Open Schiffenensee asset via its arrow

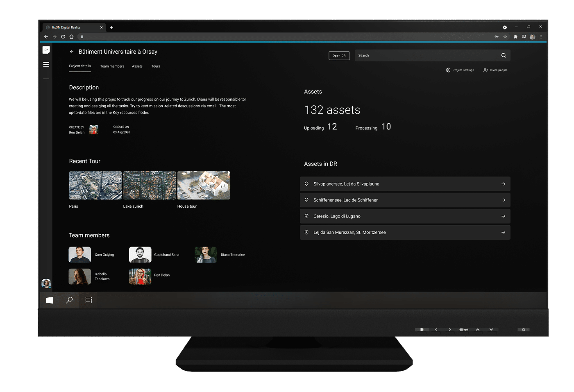(504, 200)
